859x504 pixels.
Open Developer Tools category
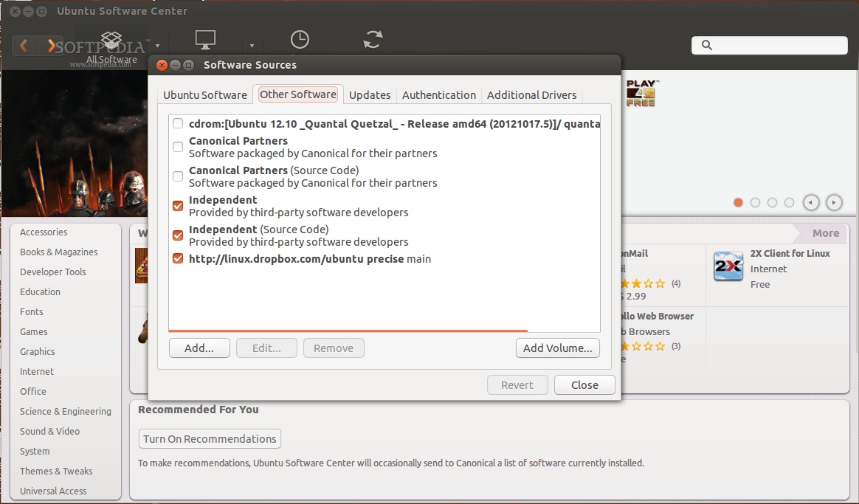click(52, 272)
